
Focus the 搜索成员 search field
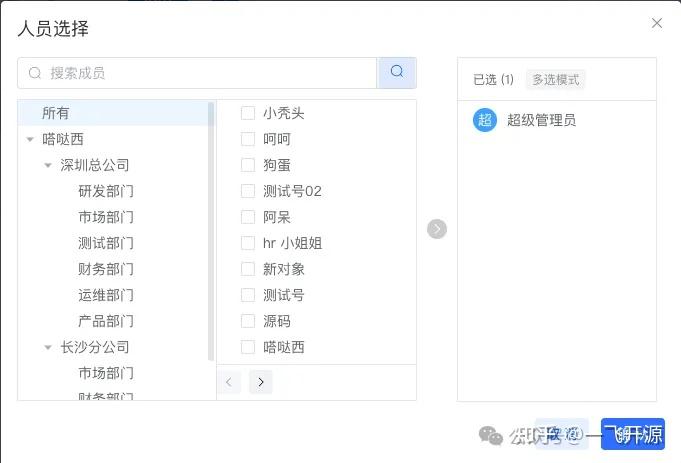tap(205, 73)
